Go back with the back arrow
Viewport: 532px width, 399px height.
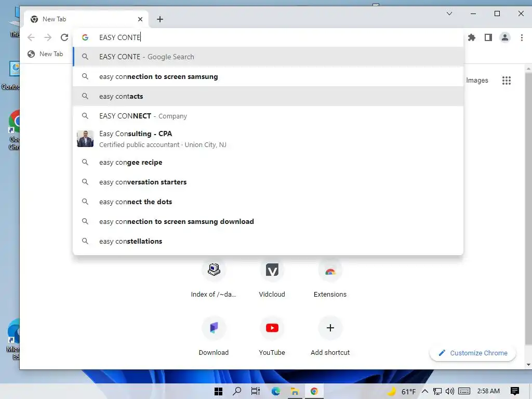point(31,37)
